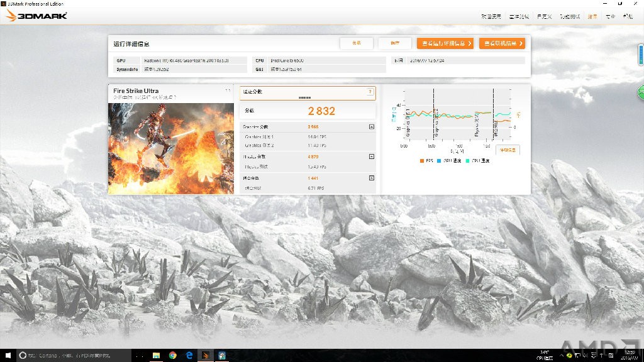This screenshot has height=362, width=644.
Task: Click the white Load button in run details
Action: (x=357, y=43)
